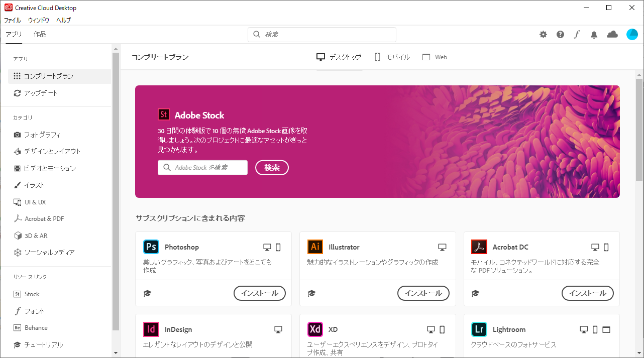This screenshot has height=358, width=644.
Task: Install Acrobat DC with インストール button
Action: (x=588, y=293)
